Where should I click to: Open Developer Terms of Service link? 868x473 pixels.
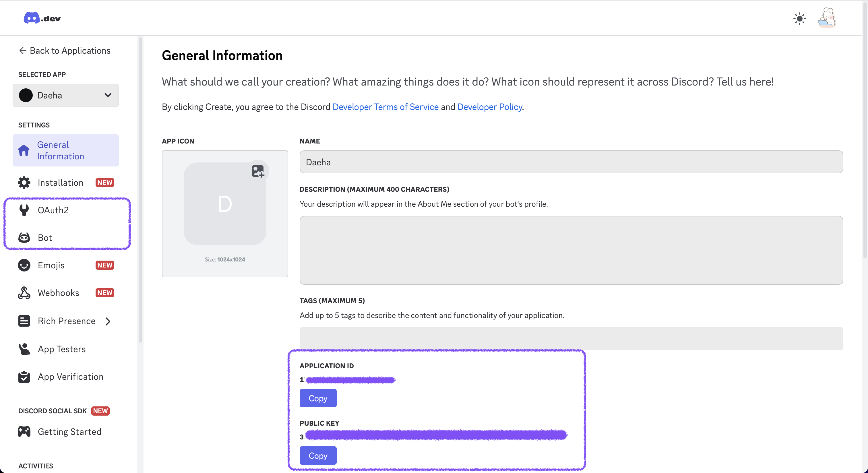coord(385,107)
